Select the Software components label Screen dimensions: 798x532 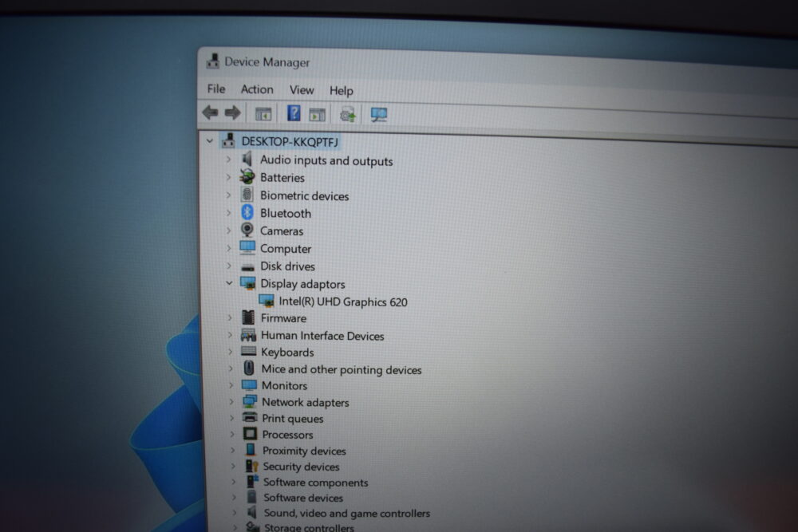coord(315,483)
